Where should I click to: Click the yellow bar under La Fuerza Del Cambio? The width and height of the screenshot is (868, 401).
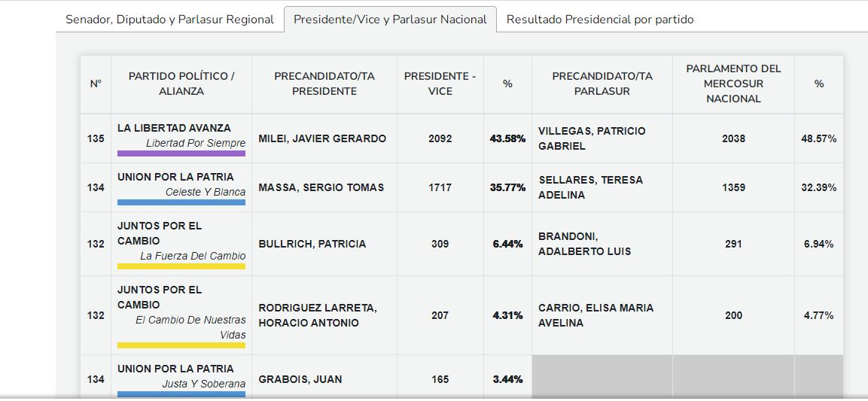181,266
